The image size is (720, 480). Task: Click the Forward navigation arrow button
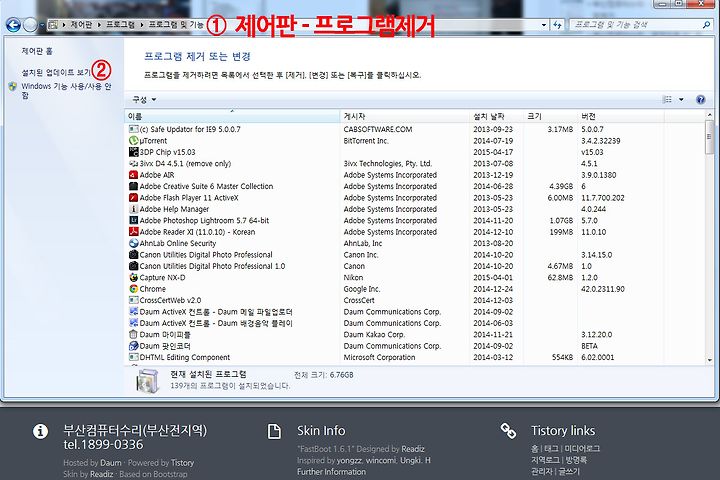pos(30,25)
